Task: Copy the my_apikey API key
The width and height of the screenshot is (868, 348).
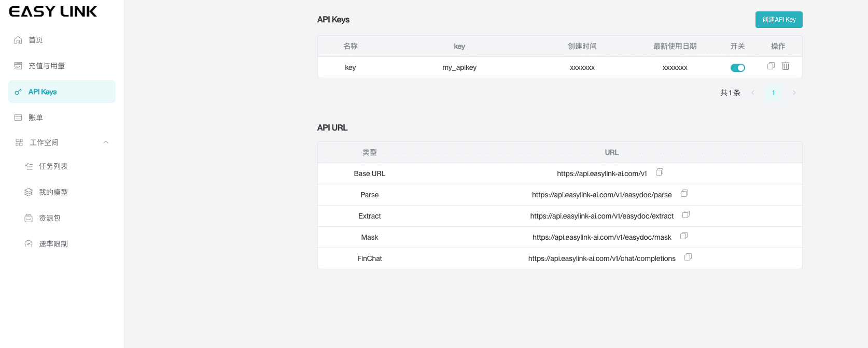Action: coord(771,66)
